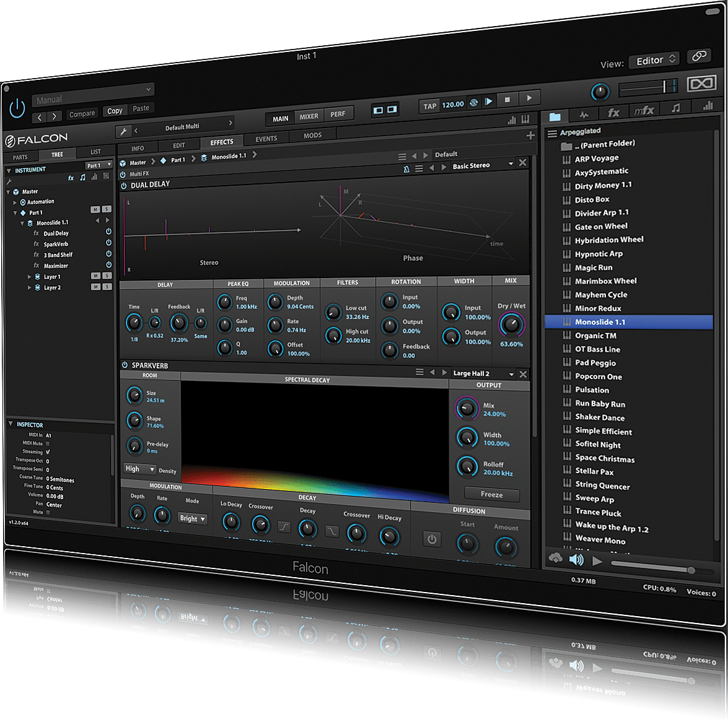This screenshot has height=722, width=728.
Task: Toggle the speaker preview icon in browser
Action: 576,560
